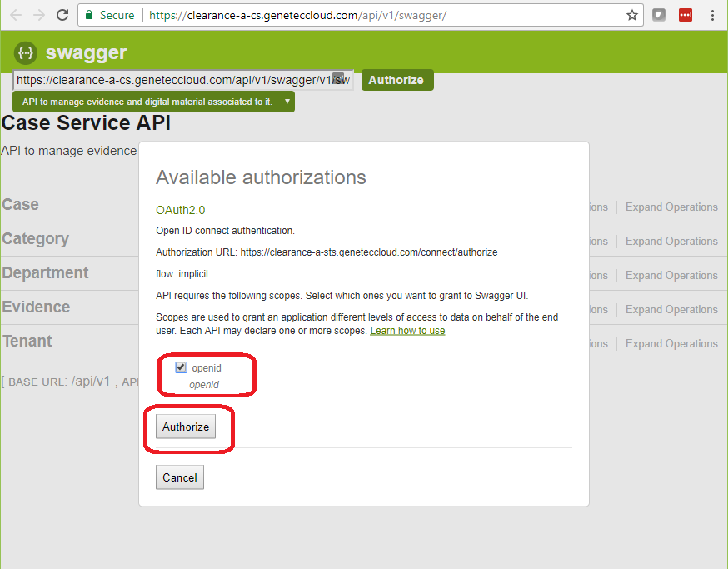
Task: Click the browser back arrow
Action: click(x=16, y=15)
